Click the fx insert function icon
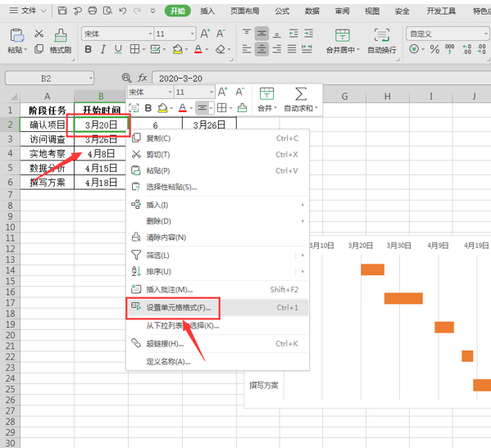 click(x=143, y=78)
